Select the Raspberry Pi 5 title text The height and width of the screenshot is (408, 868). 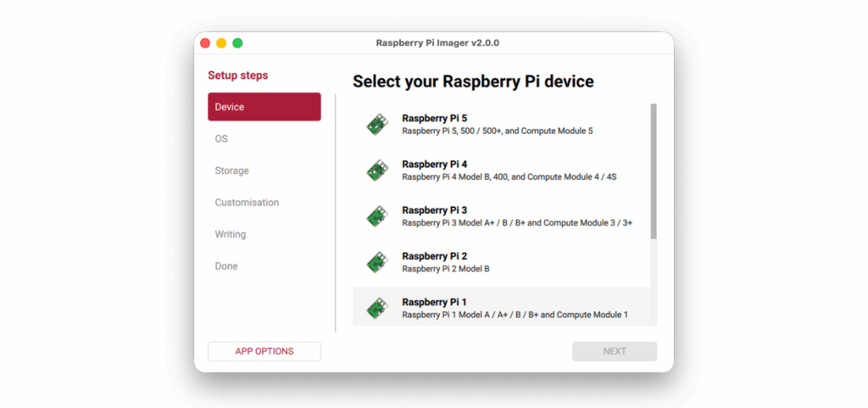(x=434, y=118)
